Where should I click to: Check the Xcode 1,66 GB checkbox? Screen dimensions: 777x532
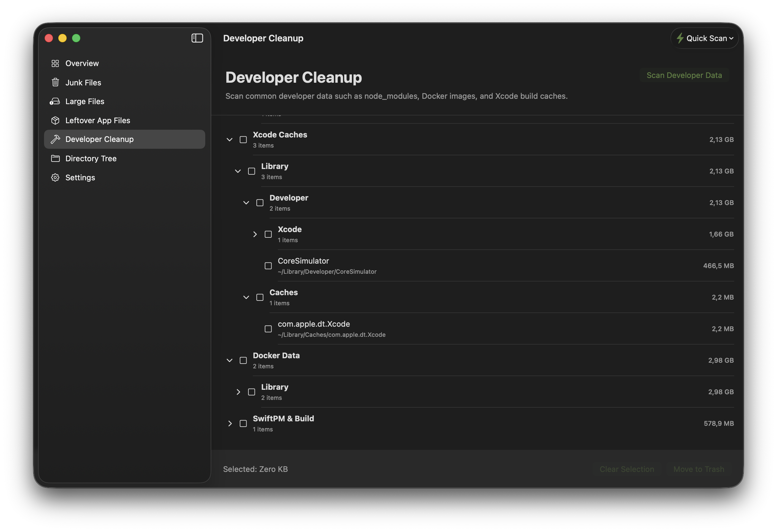click(268, 234)
